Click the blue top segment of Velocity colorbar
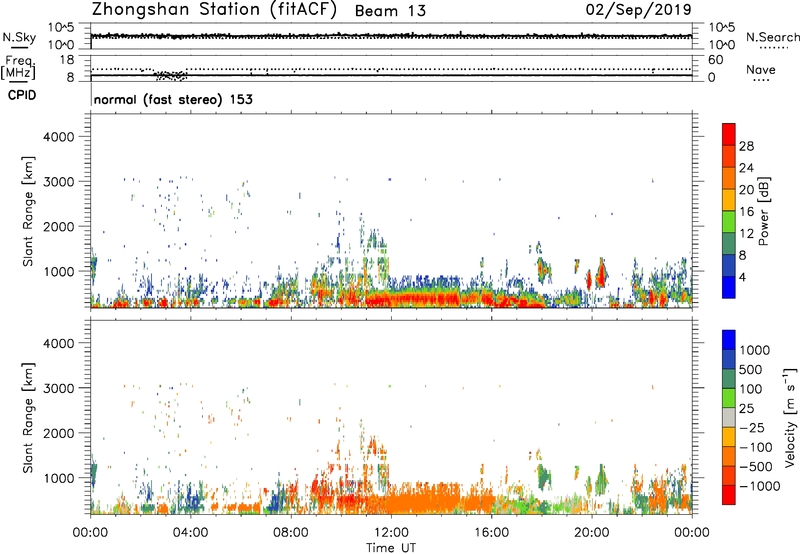800x554 pixels. click(x=729, y=340)
